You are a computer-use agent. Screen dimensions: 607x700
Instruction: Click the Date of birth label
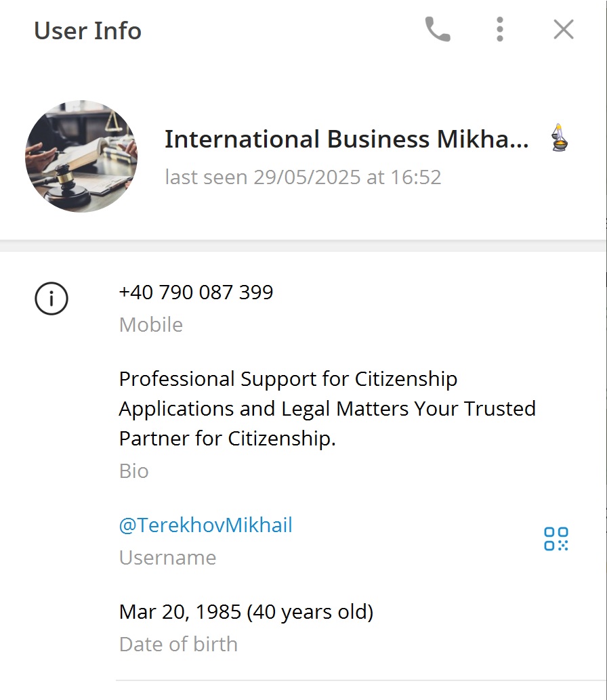pyautogui.click(x=178, y=644)
